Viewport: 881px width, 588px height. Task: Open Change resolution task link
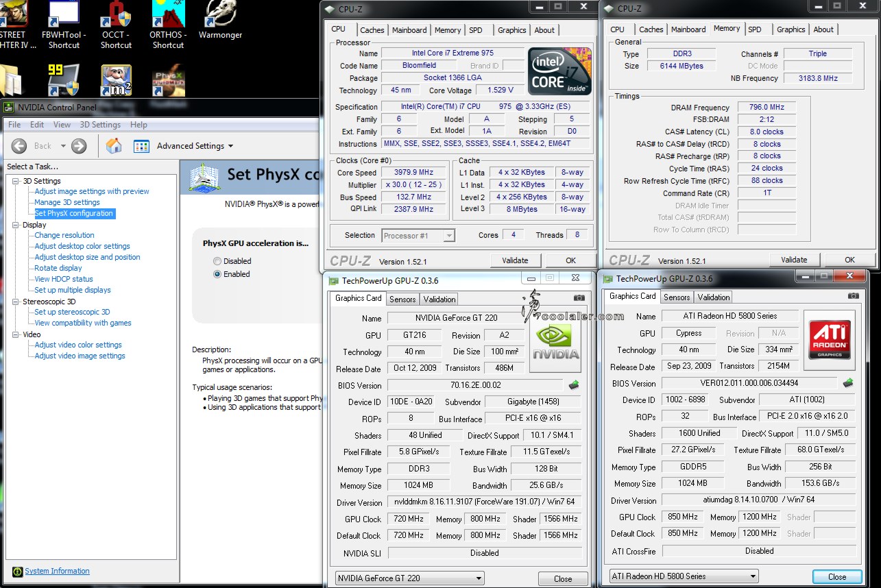(x=64, y=235)
